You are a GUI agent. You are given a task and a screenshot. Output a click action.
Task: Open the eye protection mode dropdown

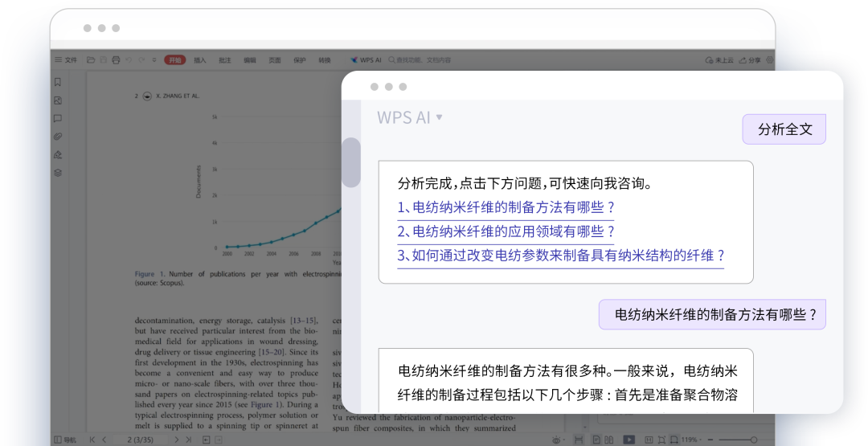[563, 440]
